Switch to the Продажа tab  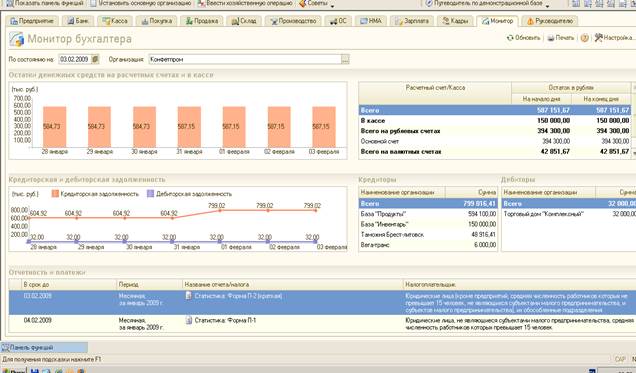[202, 21]
